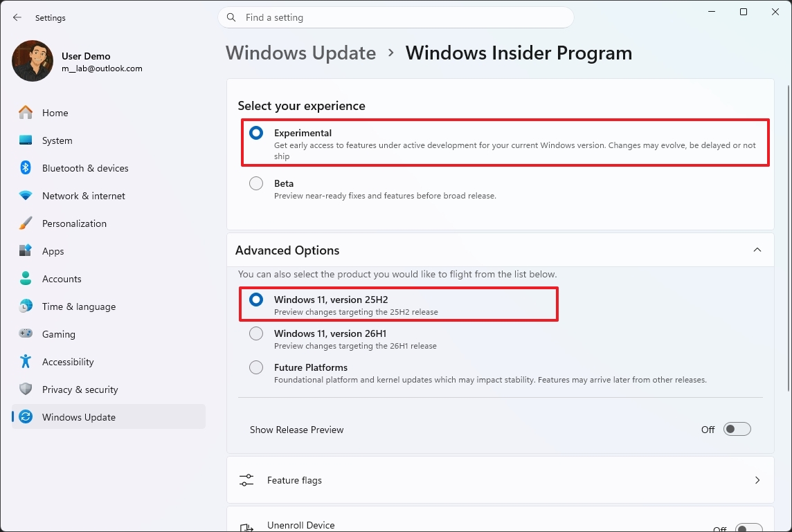
Task: Click the Feature flags label
Action: [x=294, y=480]
